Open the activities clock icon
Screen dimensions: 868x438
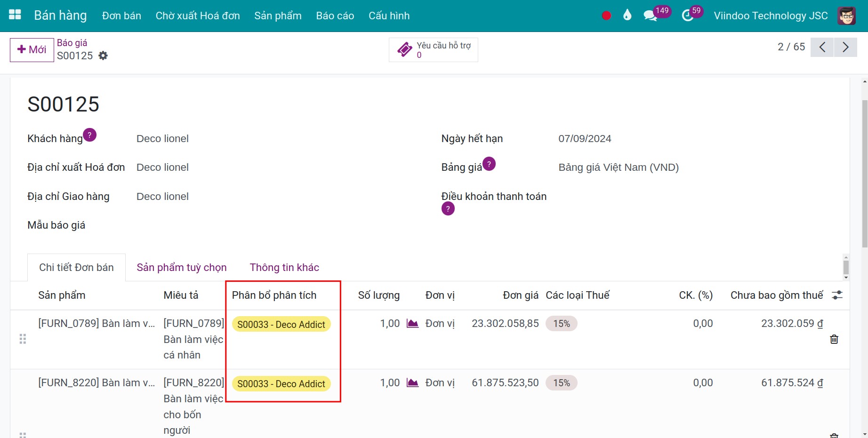click(x=688, y=16)
